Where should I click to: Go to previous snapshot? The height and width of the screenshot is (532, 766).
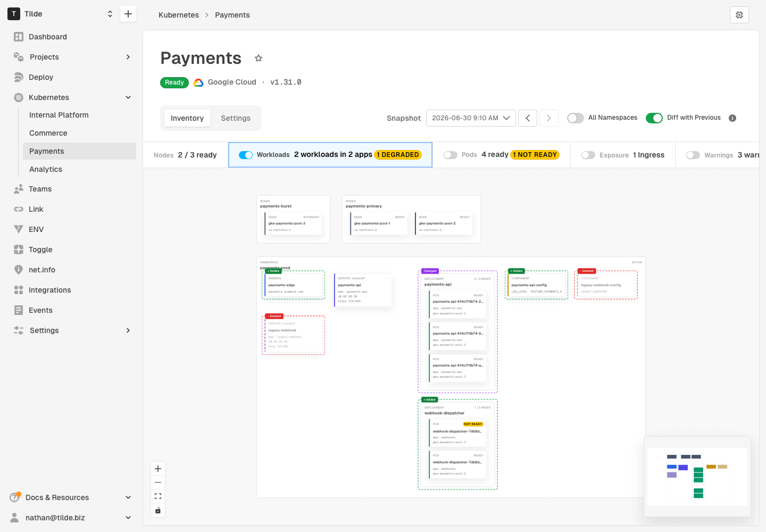(x=528, y=118)
